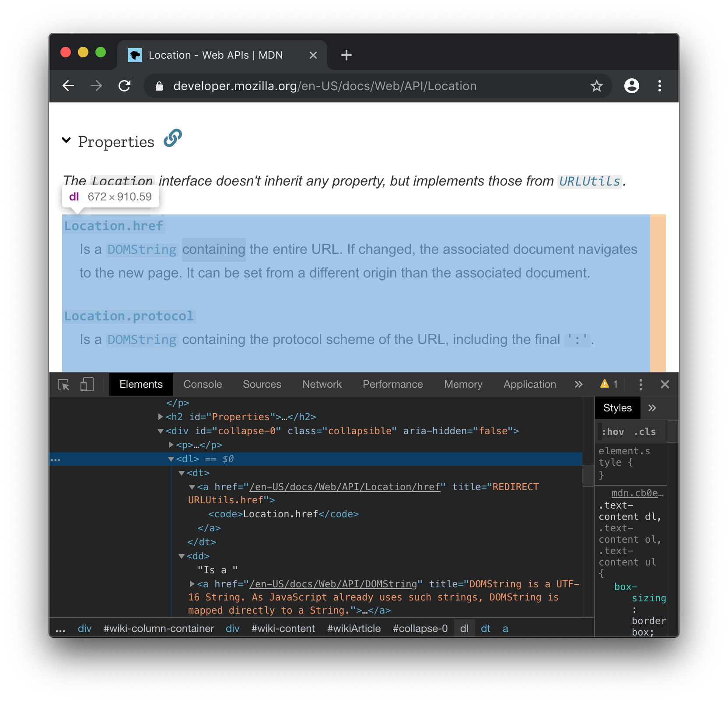
Task: Close the Location MDN tab
Action: point(313,55)
